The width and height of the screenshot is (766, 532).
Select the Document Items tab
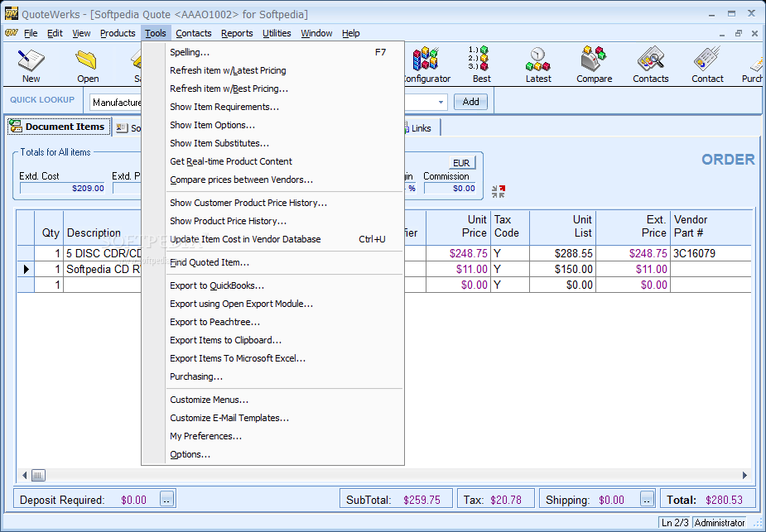click(59, 127)
